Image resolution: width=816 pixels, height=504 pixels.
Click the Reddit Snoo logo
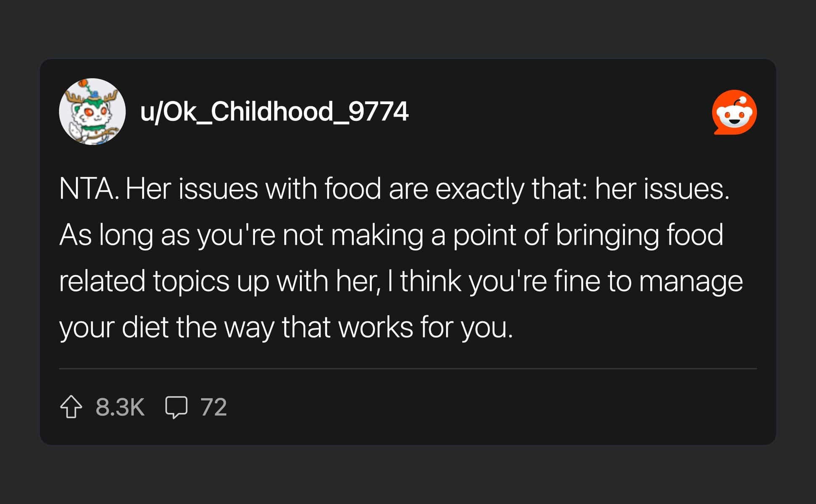coord(734,112)
